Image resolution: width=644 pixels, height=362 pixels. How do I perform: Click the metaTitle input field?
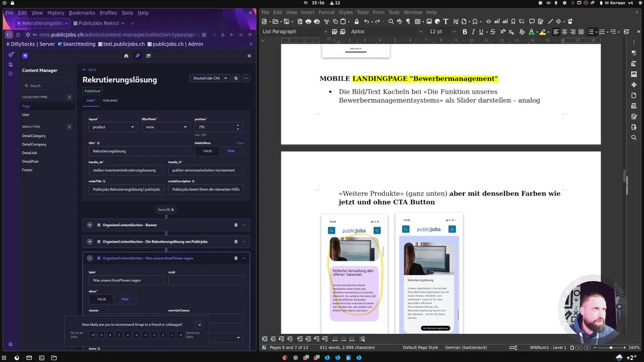[x=126, y=190]
